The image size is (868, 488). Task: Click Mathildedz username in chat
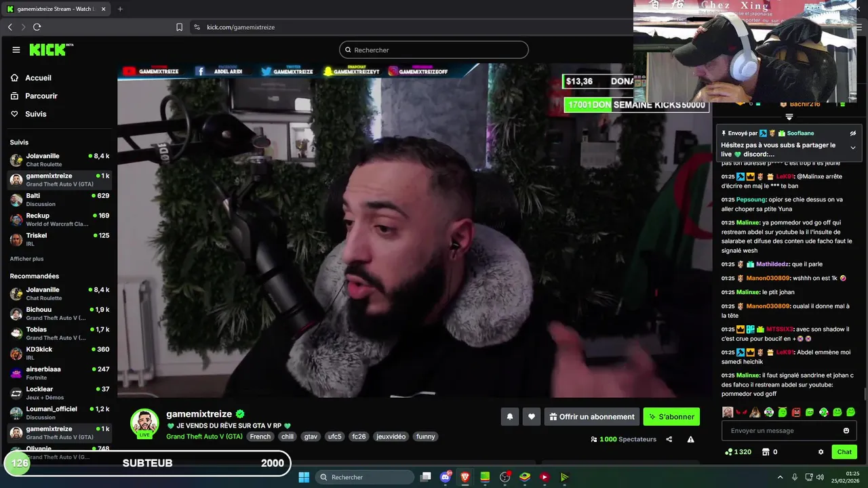tap(772, 264)
